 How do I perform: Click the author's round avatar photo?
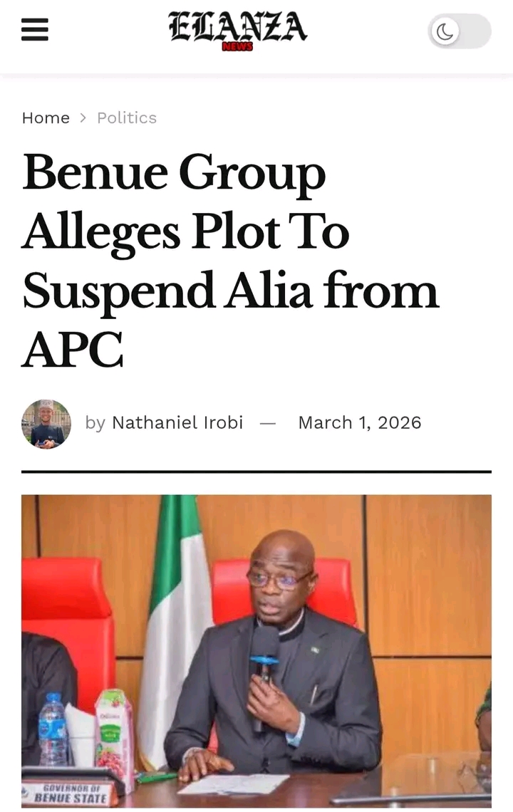pyautogui.click(x=46, y=424)
